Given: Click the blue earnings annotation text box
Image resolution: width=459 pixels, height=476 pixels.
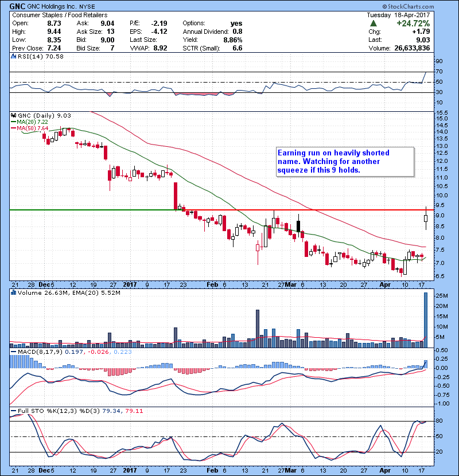Looking at the screenshot, I should [x=343, y=162].
